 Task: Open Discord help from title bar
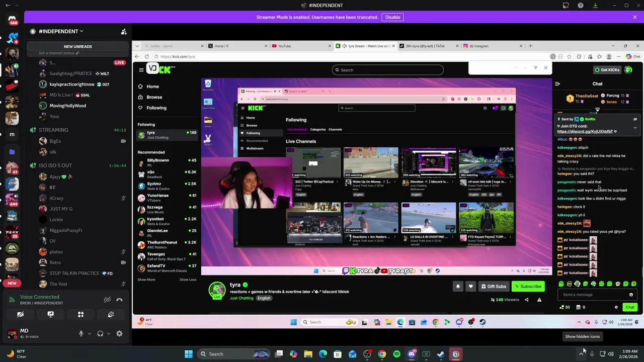[x=581, y=6]
